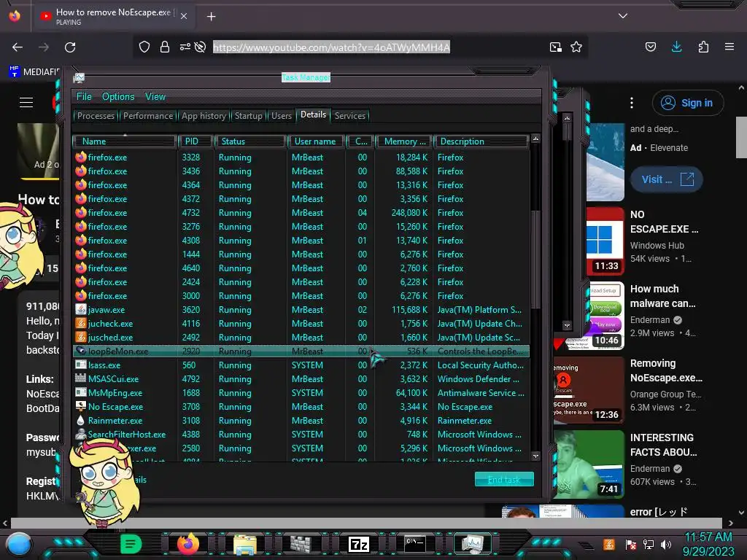Image resolution: width=747 pixels, height=560 pixels.
Task: Click the Visit ad button
Action: (x=667, y=179)
